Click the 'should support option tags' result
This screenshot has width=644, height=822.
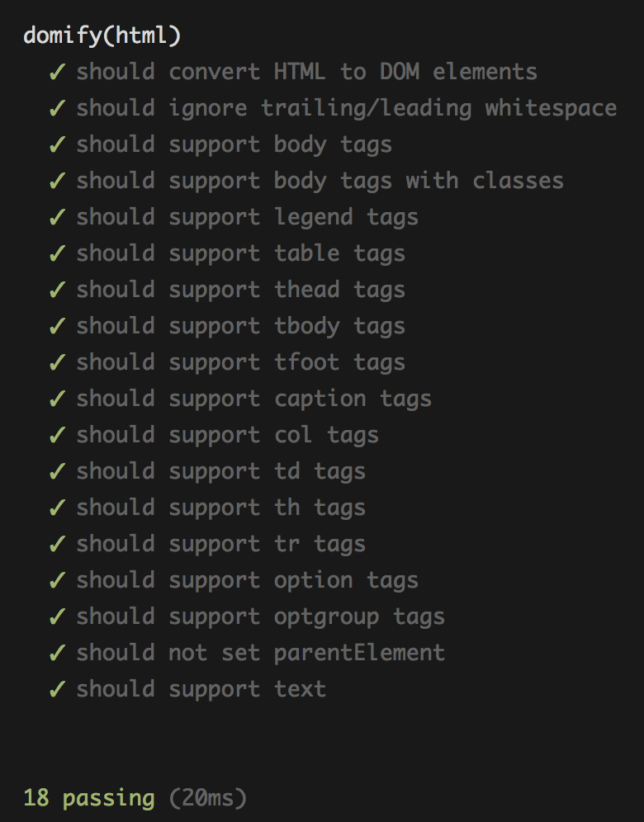click(x=248, y=581)
